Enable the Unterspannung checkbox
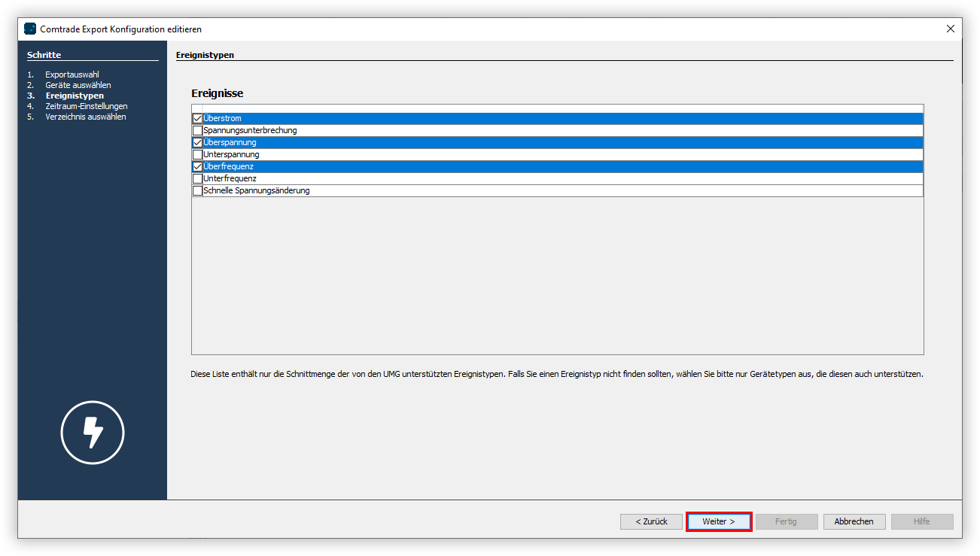Viewport: 980px width, 556px height. coord(197,153)
